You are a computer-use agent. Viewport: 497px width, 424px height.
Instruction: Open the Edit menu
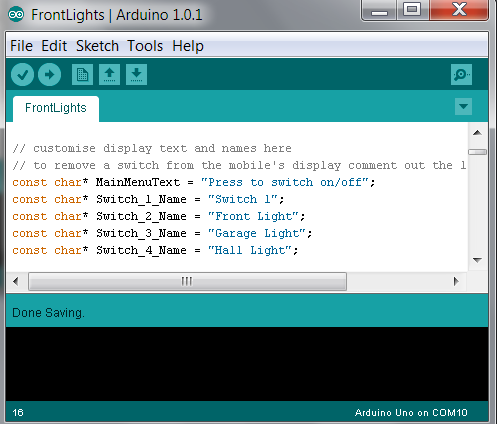point(54,46)
